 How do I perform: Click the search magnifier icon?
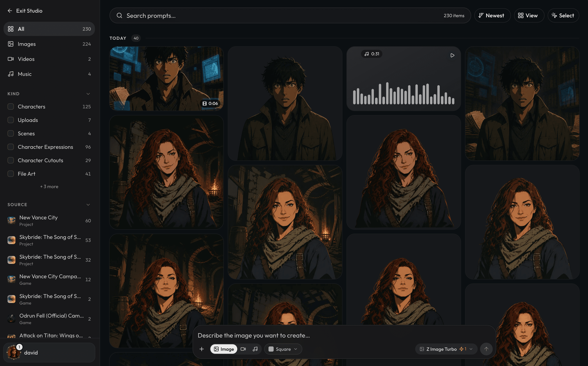click(119, 15)
